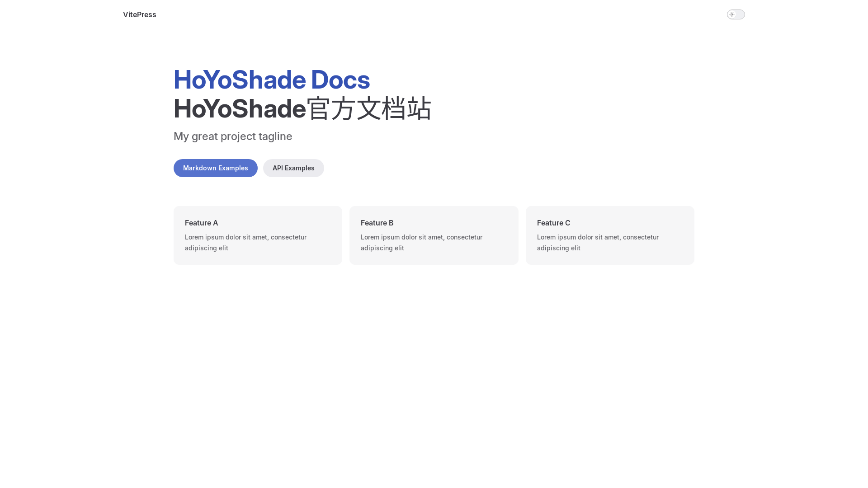Click the 'My great project tagline' text
This screenshot has width=868, height=488.
click(233, 136)
